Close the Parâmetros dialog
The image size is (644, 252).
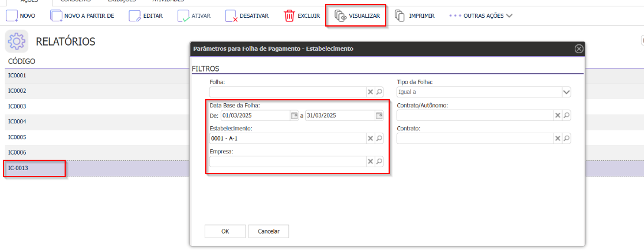point(579,49)
